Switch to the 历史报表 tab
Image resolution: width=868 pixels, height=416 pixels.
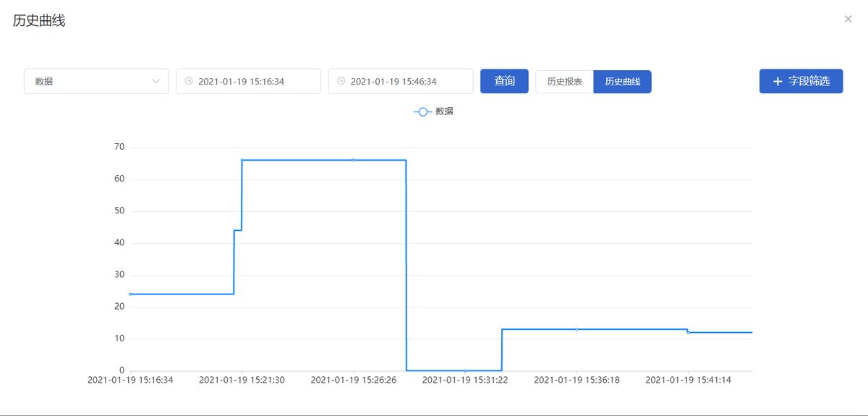click(x=565, y=82)
